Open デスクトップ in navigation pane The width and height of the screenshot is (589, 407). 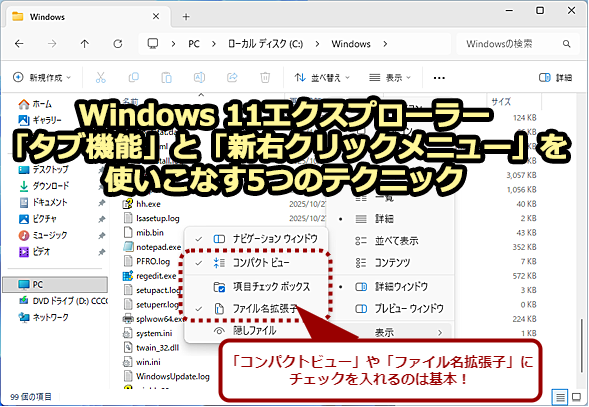click(x=44, y=169)
